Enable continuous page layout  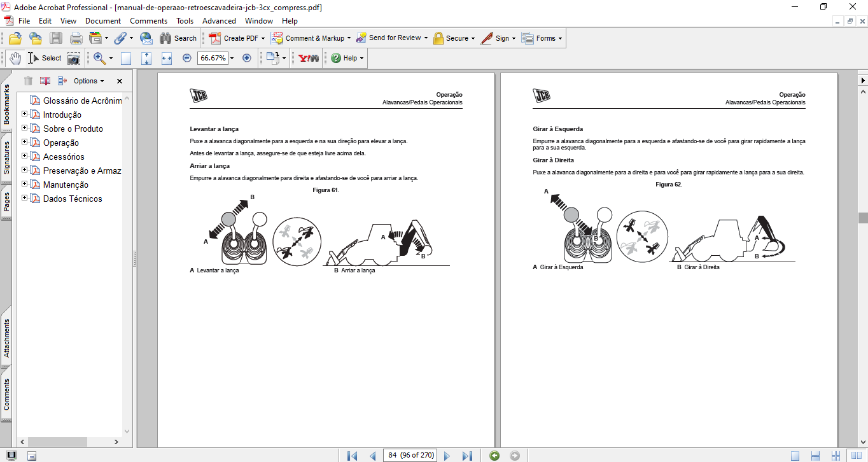pos(815,456)
